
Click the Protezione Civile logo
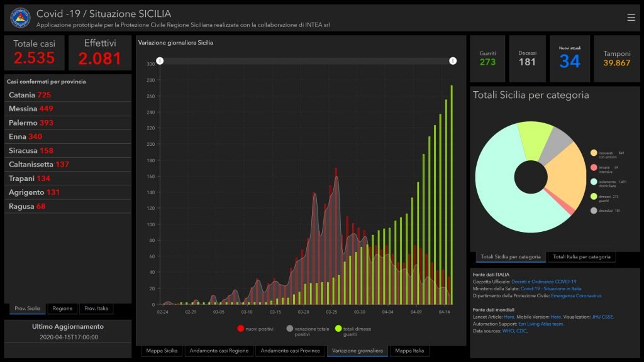[20, 18]
